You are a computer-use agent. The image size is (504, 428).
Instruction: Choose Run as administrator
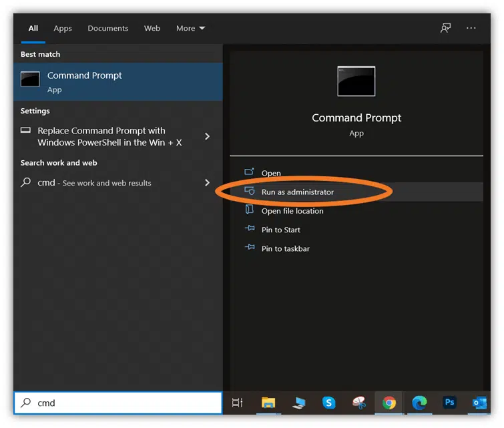pyautogui.click(x=356, y=192)
